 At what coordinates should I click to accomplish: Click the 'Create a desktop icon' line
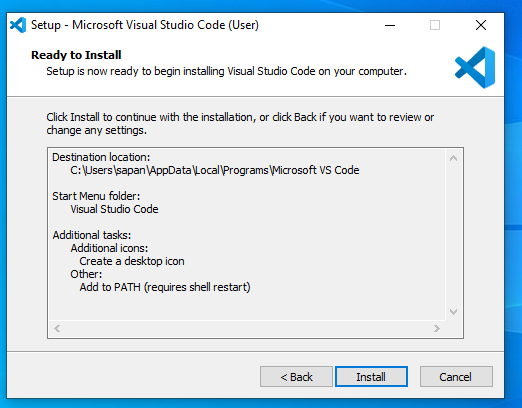132,261
